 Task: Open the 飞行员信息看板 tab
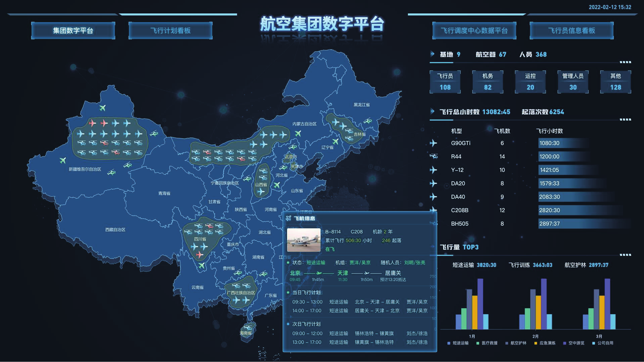571,30
